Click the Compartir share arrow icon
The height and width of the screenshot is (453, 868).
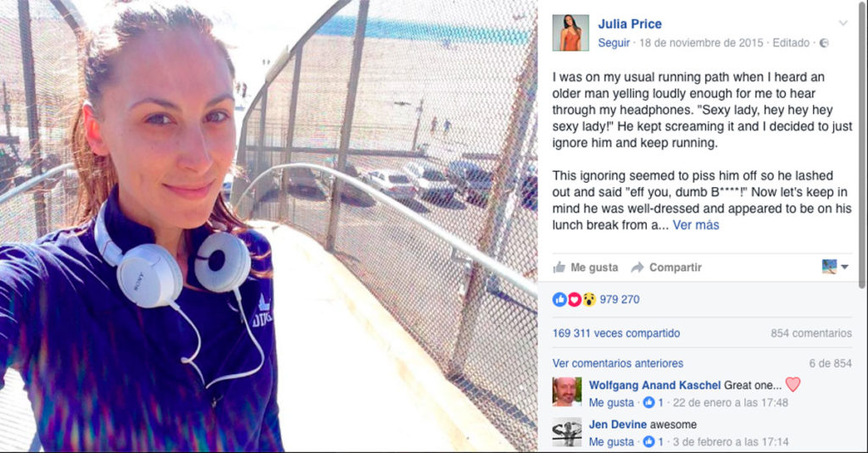pyautogui.click(x=637, y=268)
